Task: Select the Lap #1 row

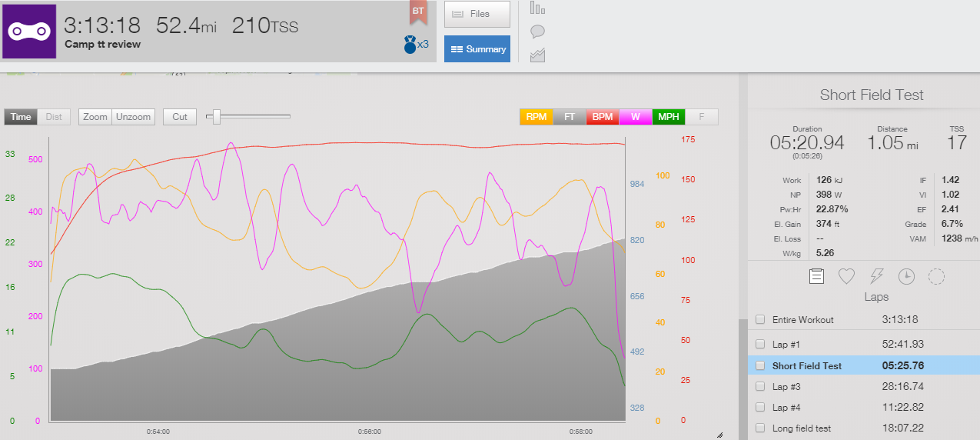Action: [x=864, y=344]
